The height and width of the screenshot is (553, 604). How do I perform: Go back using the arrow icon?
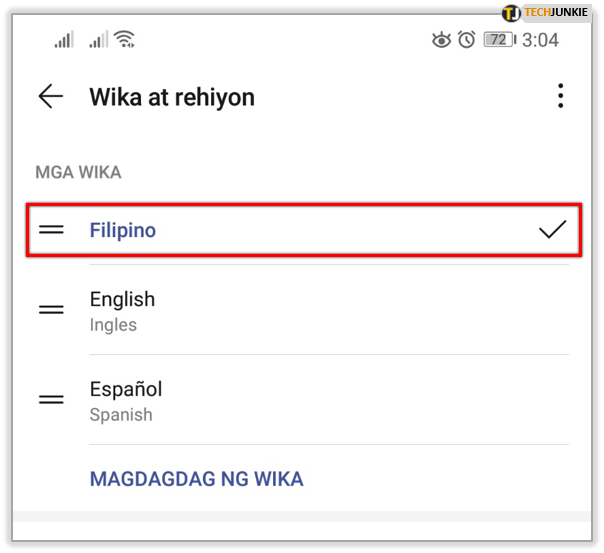[51, 96]
